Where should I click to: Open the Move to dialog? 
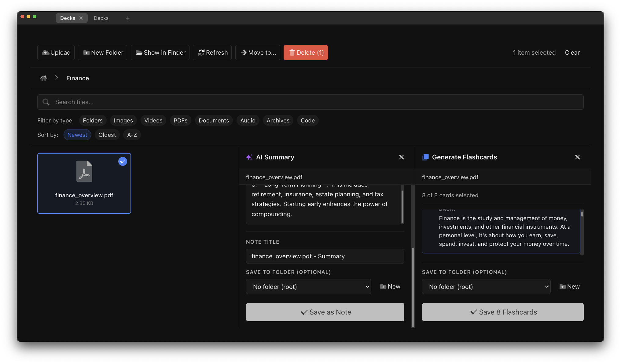tap(258, 52)
